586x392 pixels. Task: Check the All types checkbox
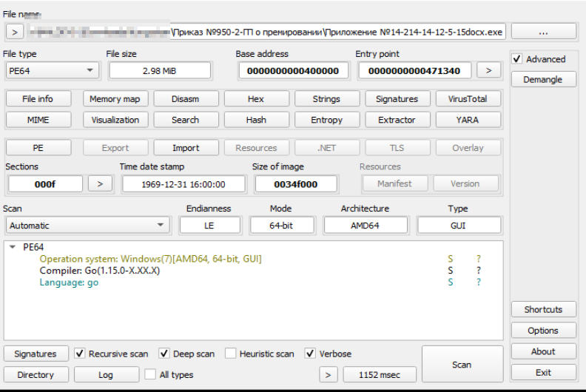(150, 375)
